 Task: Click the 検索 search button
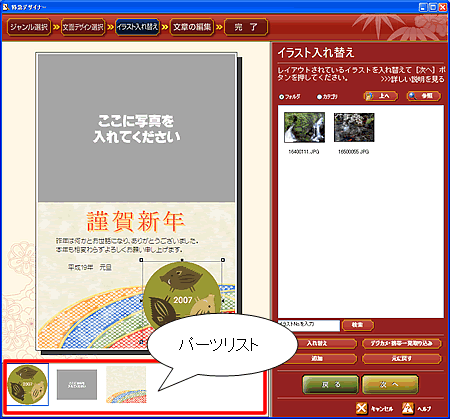coord(358,325)
